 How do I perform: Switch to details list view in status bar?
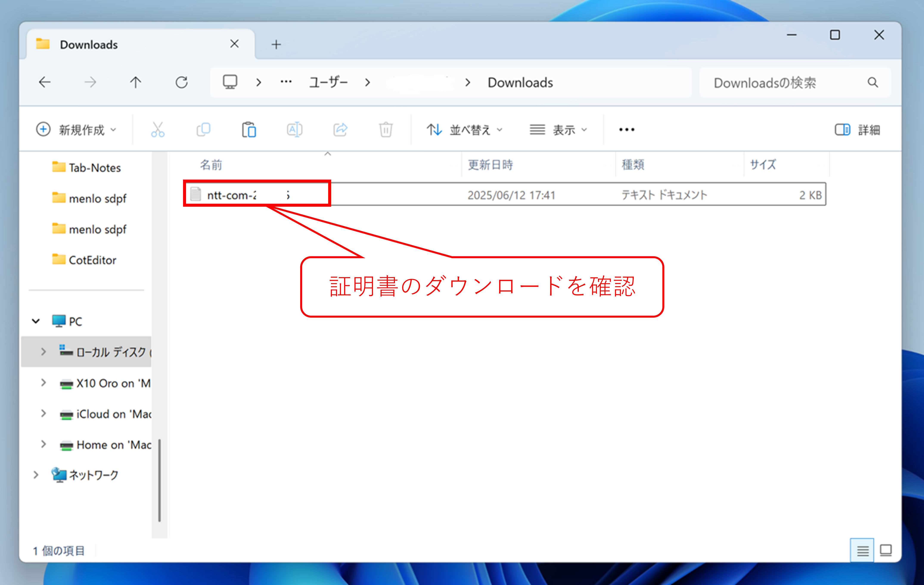[x=862, y=551]
